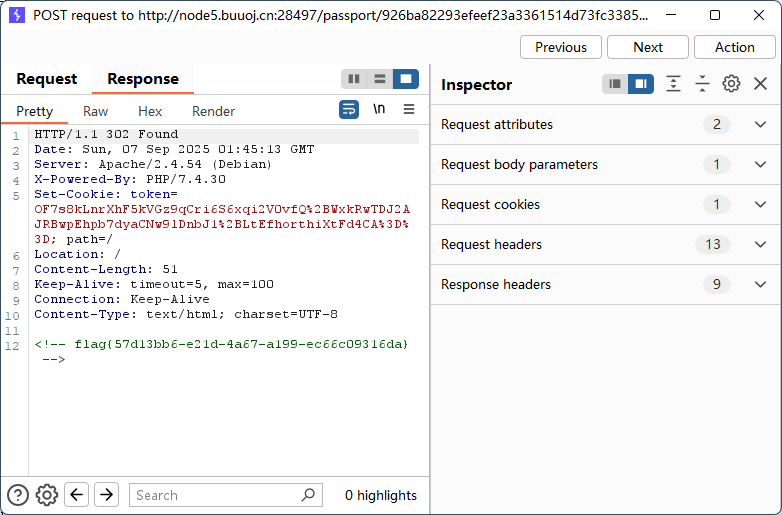Viewport: 782px width, 515px height.
Task: Click the Next button
Action: point(648,47)
